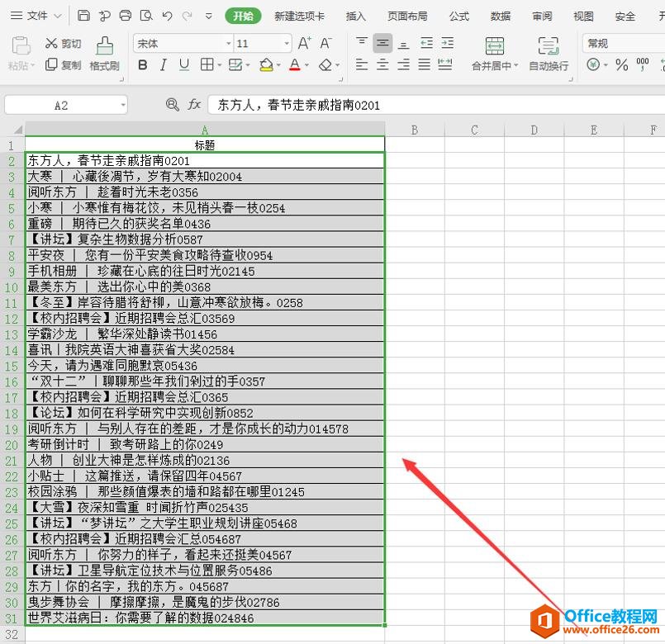Click the select-all corner triangle
Screen dimensions: 665x644
point(17,130)
